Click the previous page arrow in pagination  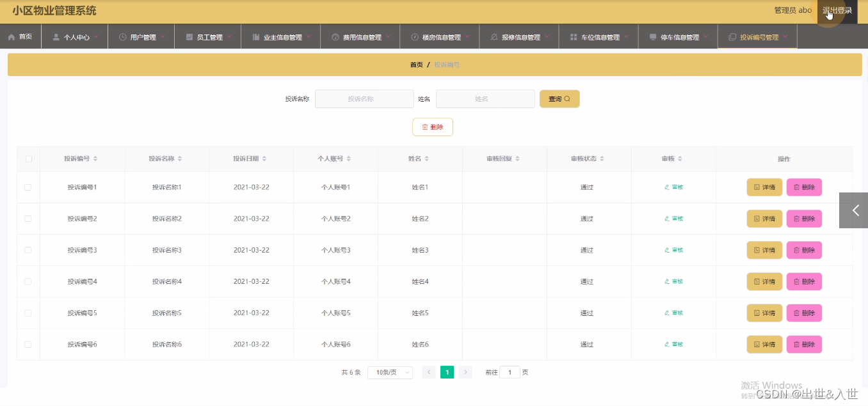tap(429, 372)
